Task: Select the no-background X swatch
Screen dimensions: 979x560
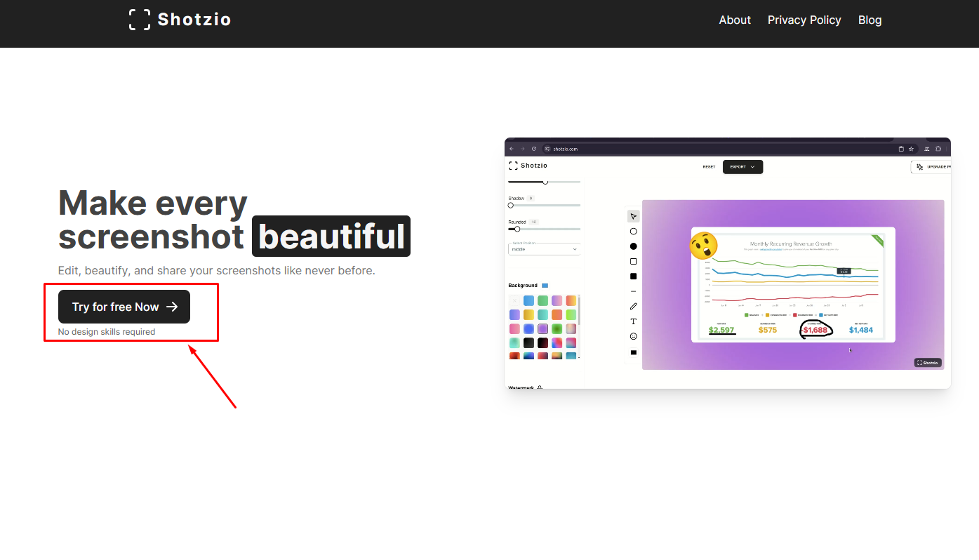Action: [x=514, y=300]
